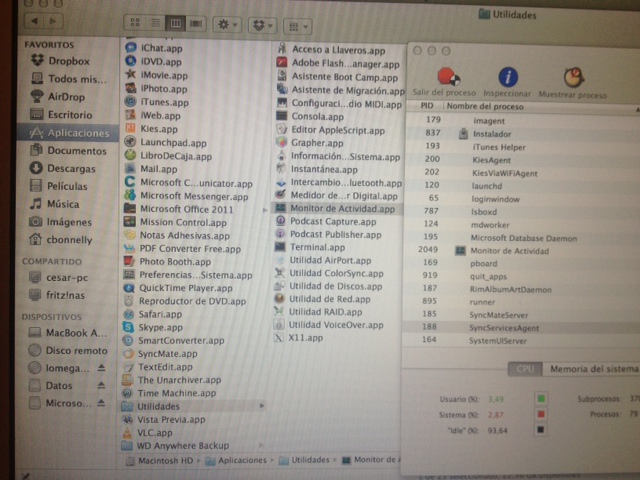Expand Microsoft Office 2011 folder arrow

[x=265, y=210]
